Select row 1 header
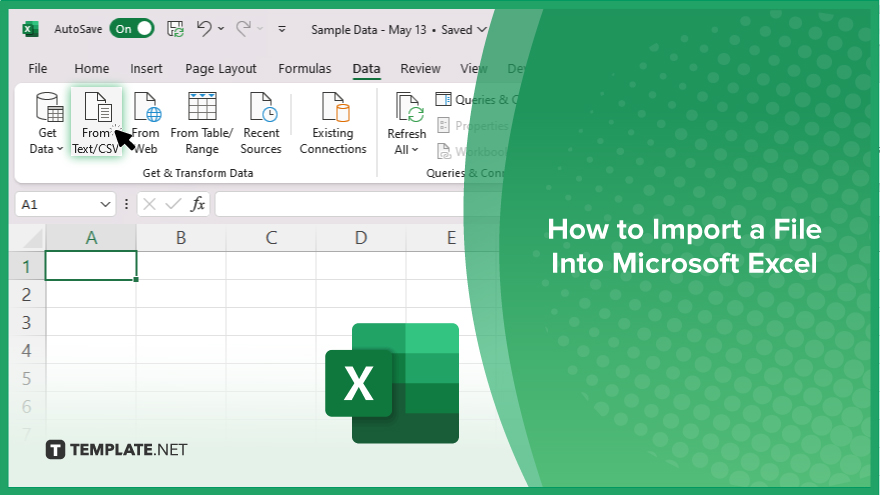 point(26,266)
